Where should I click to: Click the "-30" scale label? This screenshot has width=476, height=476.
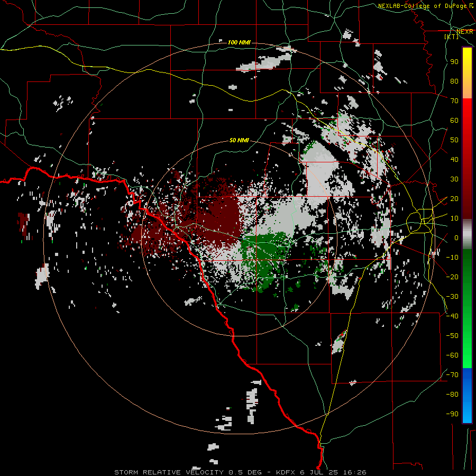452,297
